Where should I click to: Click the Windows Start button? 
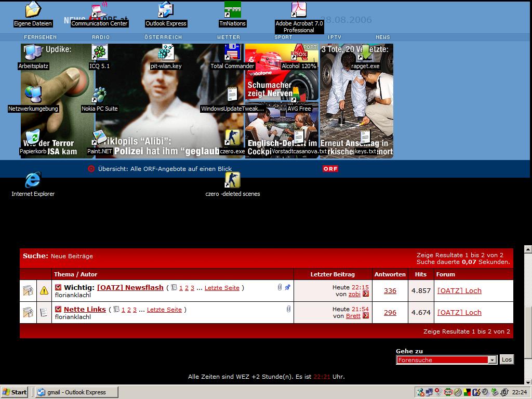coord(15,392)
